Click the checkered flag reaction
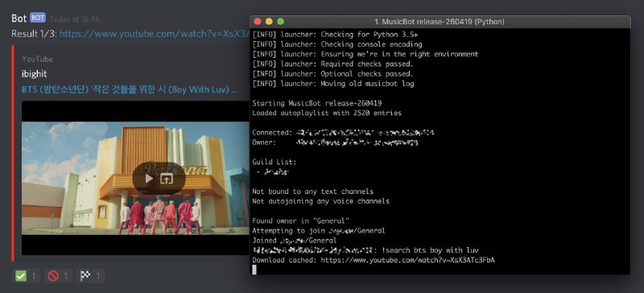Screen dimensions: 644x293 [91, 276]
